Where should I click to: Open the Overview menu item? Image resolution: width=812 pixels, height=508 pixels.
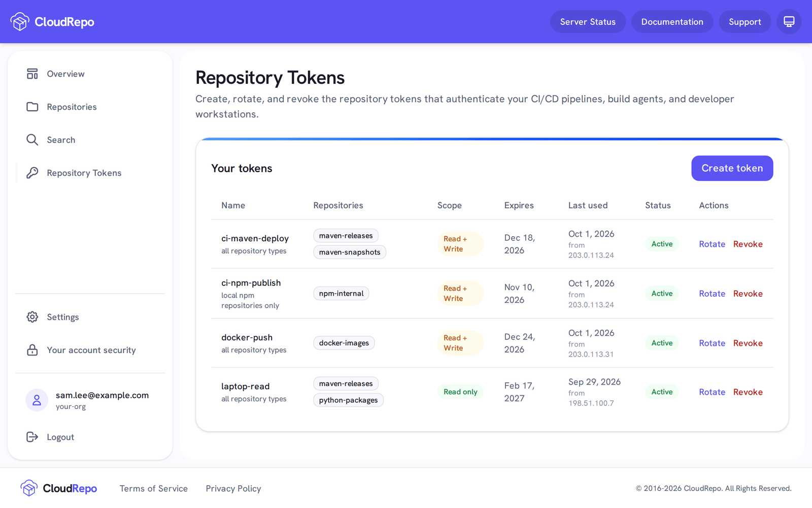(x=90, y=74)
